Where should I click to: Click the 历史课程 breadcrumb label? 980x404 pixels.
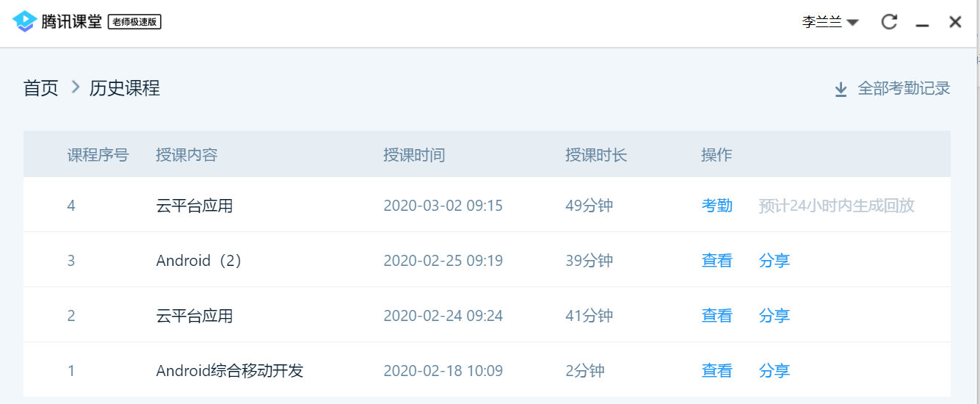[125, 89]
